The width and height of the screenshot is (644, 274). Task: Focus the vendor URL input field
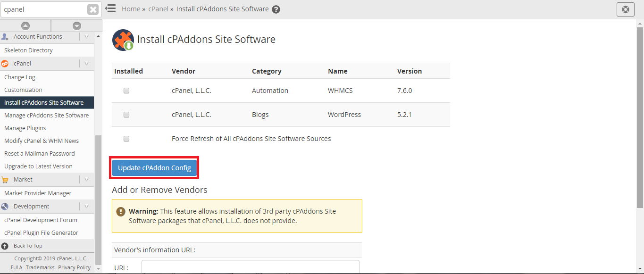coord(251,267)
